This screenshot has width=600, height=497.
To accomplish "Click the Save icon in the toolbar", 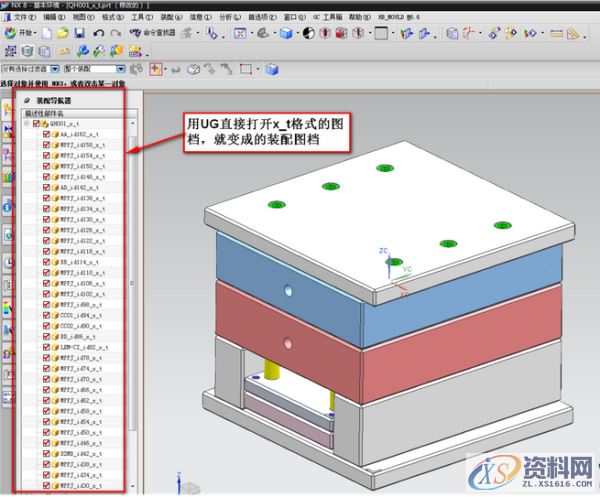I will click(80, 34).
